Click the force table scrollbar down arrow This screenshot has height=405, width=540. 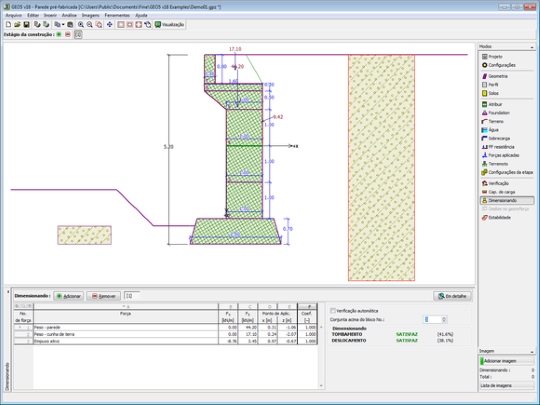[x=321, y=386]
